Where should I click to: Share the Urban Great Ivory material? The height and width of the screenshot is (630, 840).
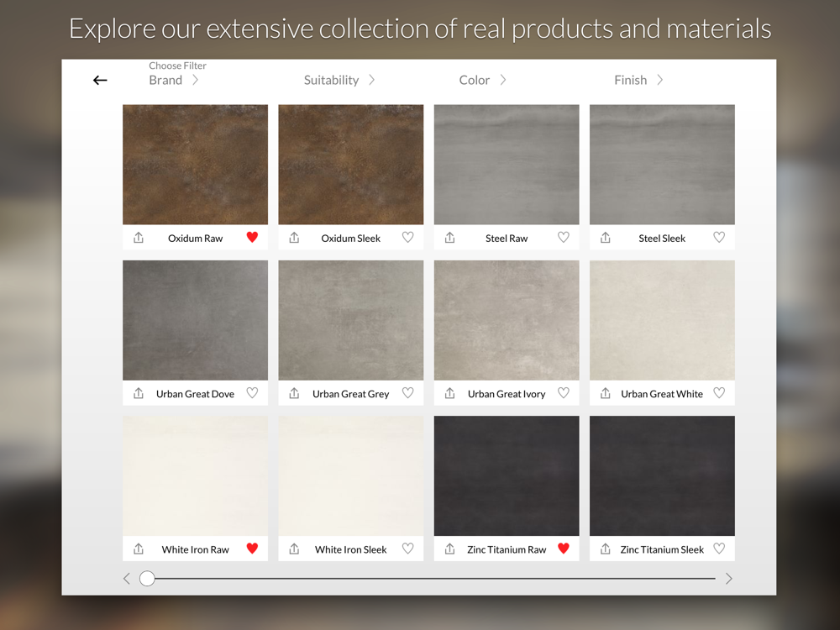point(450,393)
